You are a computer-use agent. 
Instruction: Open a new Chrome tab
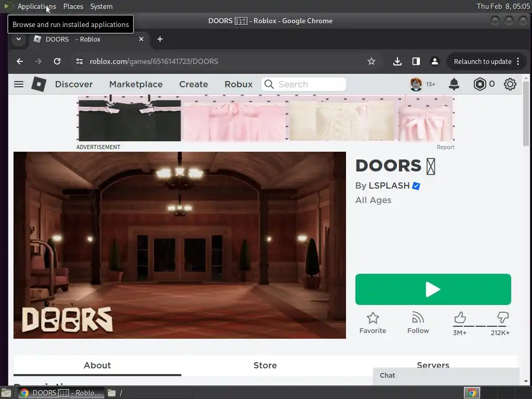point(160,39)
